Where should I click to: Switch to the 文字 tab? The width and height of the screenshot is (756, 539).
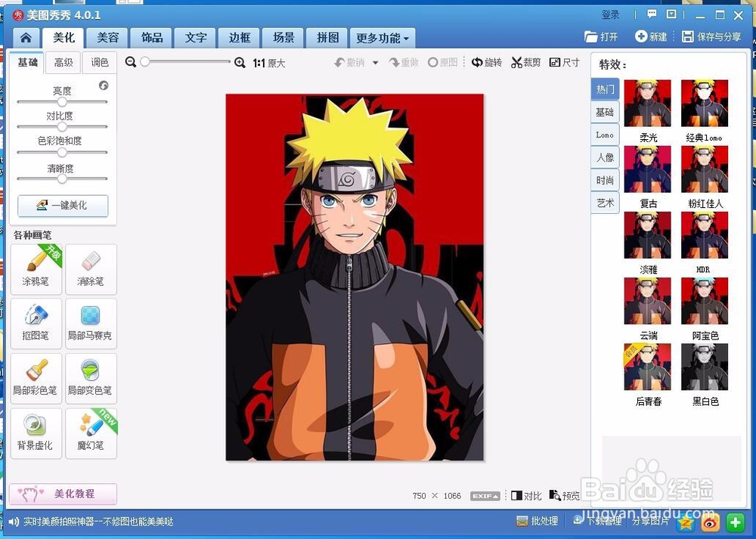196,38
